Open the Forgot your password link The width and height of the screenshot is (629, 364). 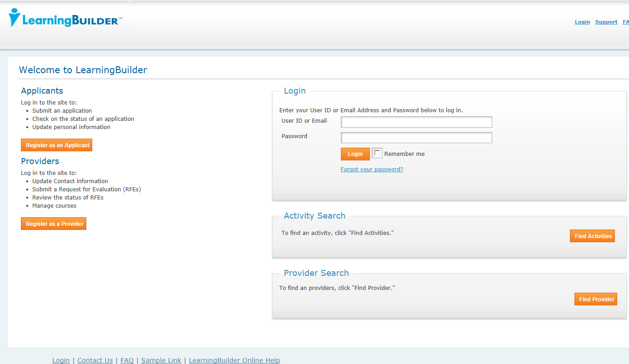coord(372,170)
